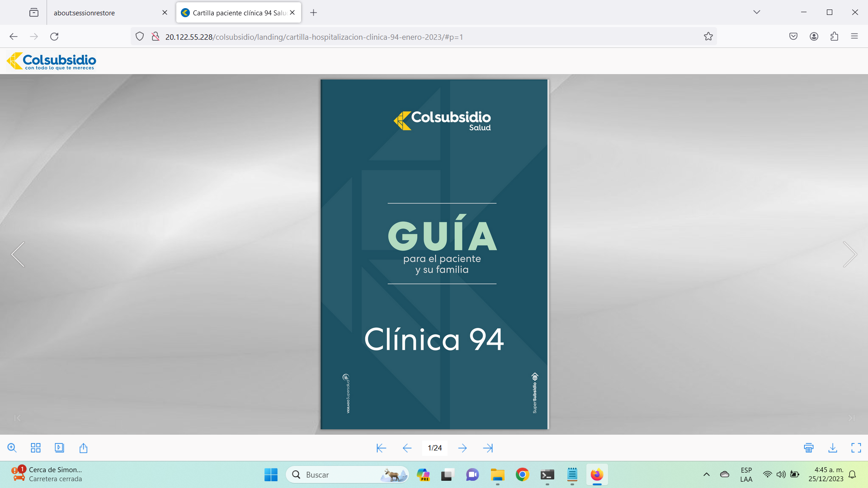Click the zoom-in magnifier icon

(x=12, y=448)
